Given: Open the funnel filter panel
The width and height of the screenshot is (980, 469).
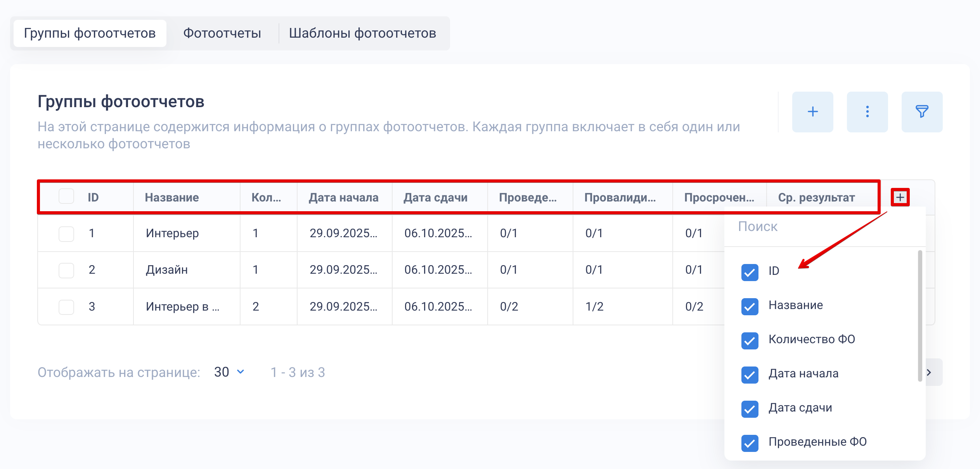Looking at the screenshot, I should [x=922, y=112].
